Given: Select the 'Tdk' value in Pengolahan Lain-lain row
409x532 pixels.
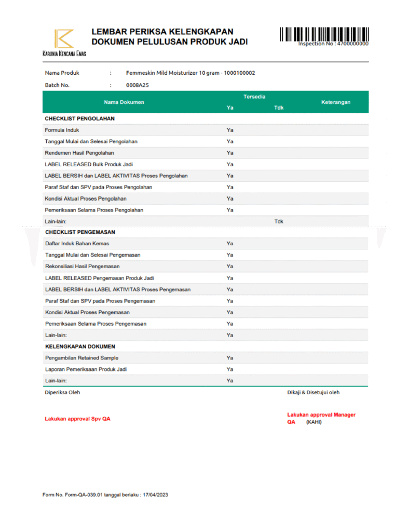Looking at the screenshot, I should tap(279, 222).
